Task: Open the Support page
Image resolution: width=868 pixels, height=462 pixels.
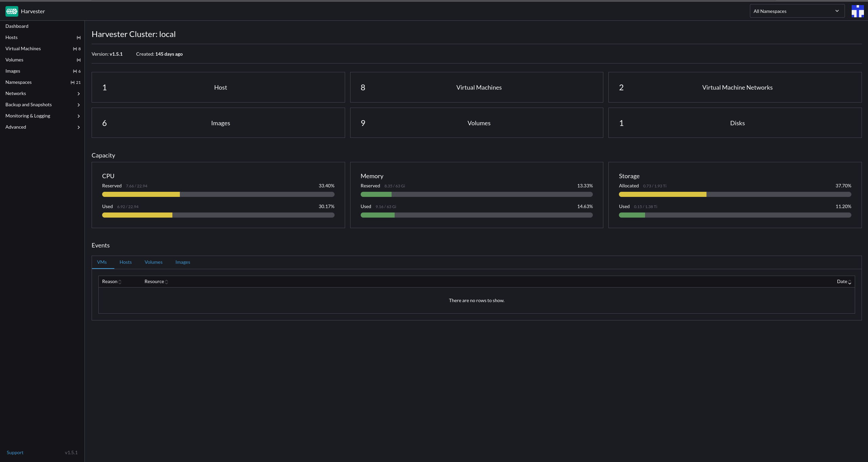Action: click(x=15, y=452)
